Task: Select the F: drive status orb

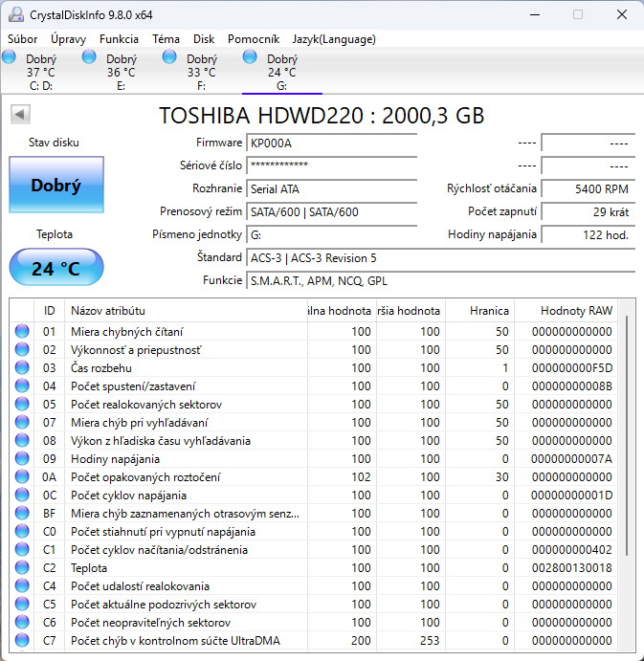Action: [x=170, y=57]
